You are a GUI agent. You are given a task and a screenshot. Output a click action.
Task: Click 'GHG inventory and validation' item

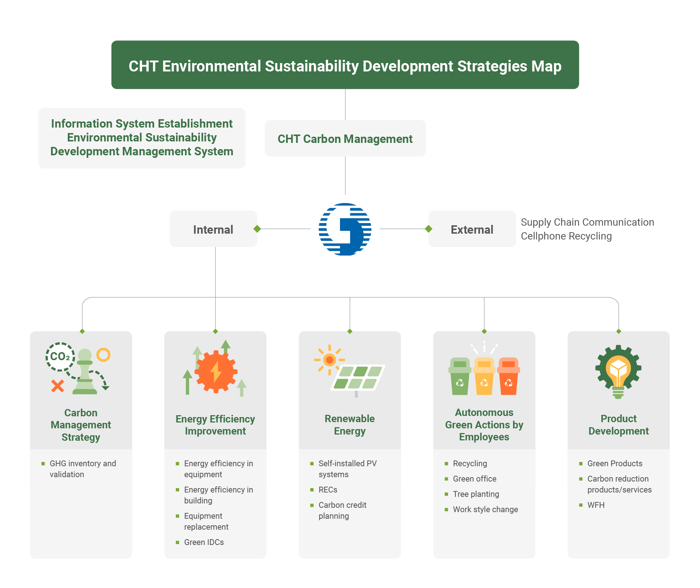click(83, 469)
